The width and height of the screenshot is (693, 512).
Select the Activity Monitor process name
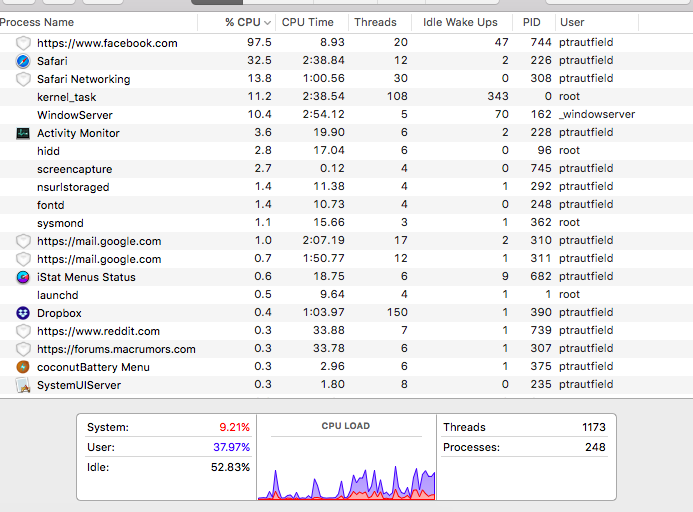click(78, 133)
